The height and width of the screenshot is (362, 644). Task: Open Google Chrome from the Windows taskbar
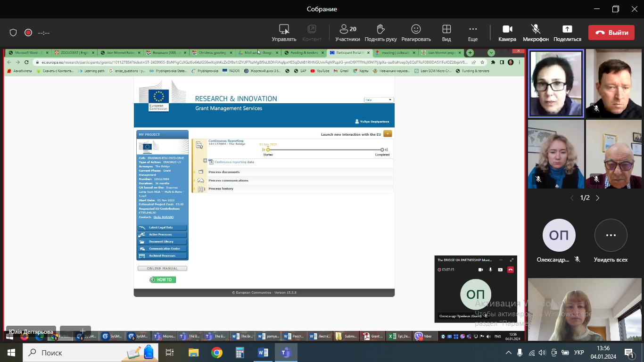tap(216, 353)
